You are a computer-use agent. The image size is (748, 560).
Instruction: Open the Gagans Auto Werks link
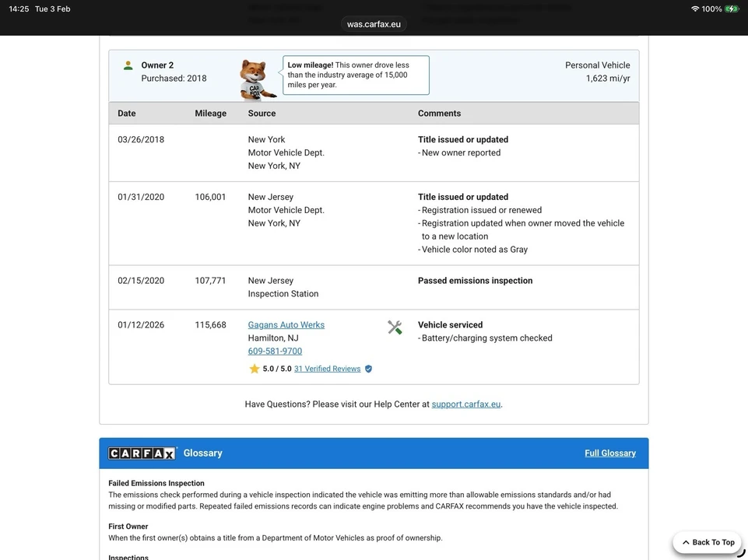286,324
